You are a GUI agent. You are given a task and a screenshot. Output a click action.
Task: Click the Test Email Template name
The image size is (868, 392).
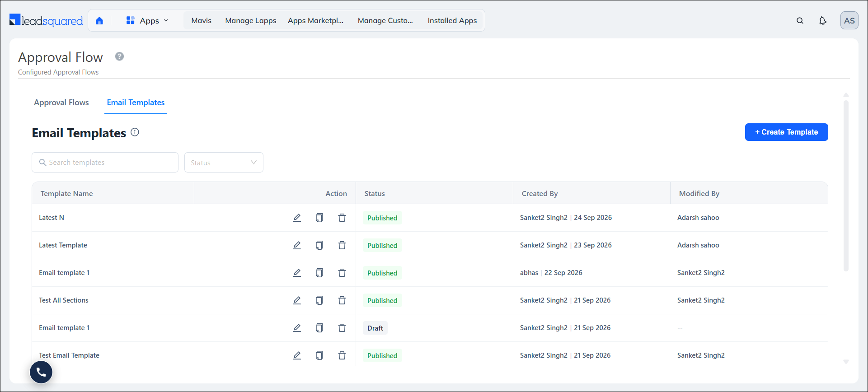(x=69, y=355)
